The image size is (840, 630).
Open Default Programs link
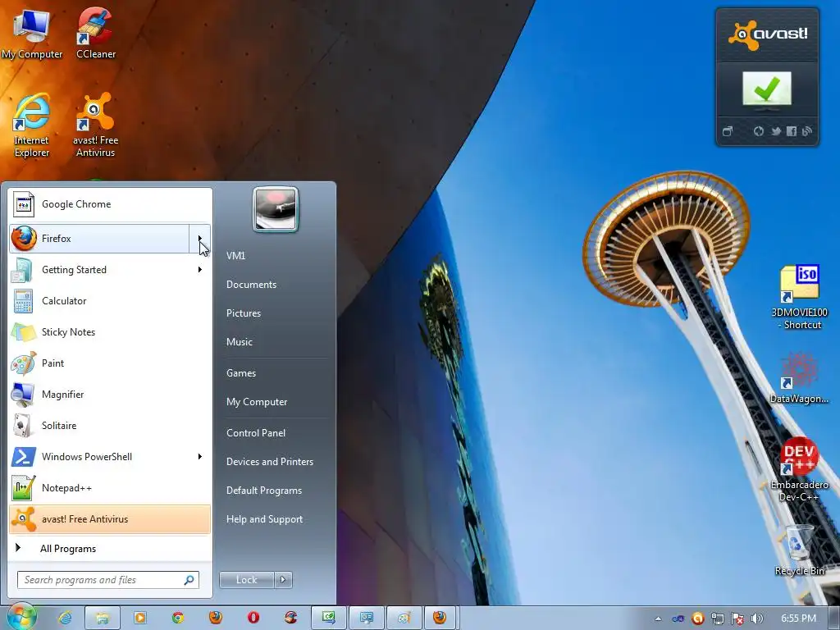pyautogui.click(x=264, y=491)
